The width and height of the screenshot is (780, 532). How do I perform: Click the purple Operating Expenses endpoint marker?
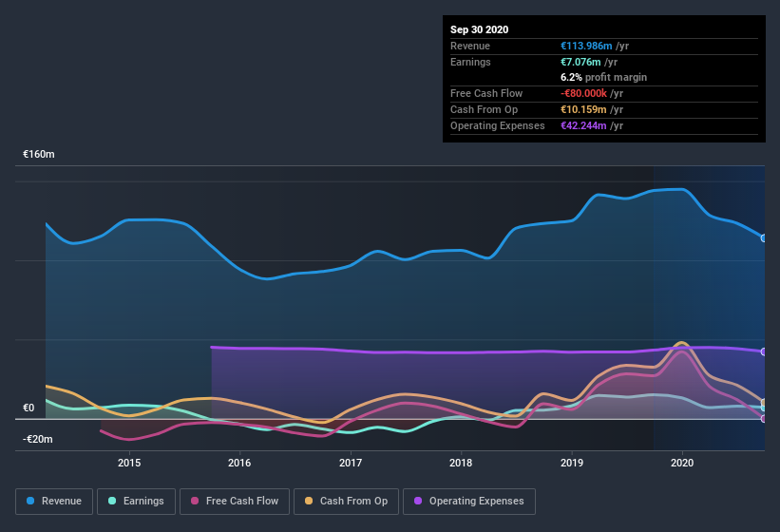pos(764,351)
